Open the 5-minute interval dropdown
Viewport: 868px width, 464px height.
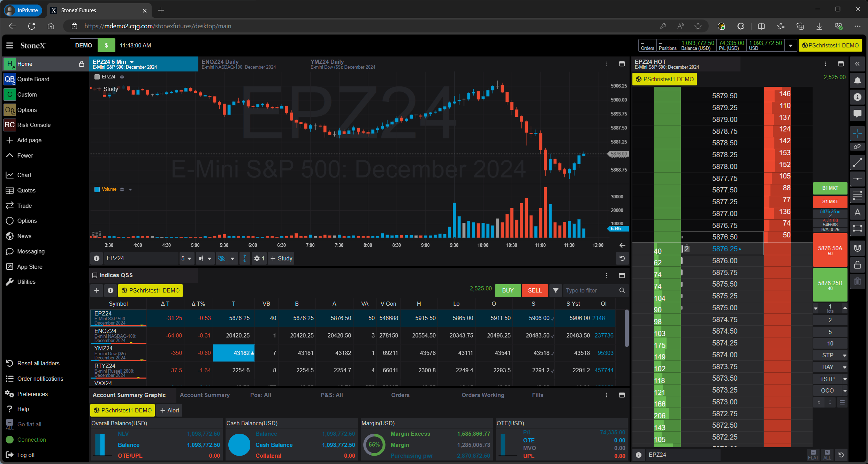tap(186, 258)
